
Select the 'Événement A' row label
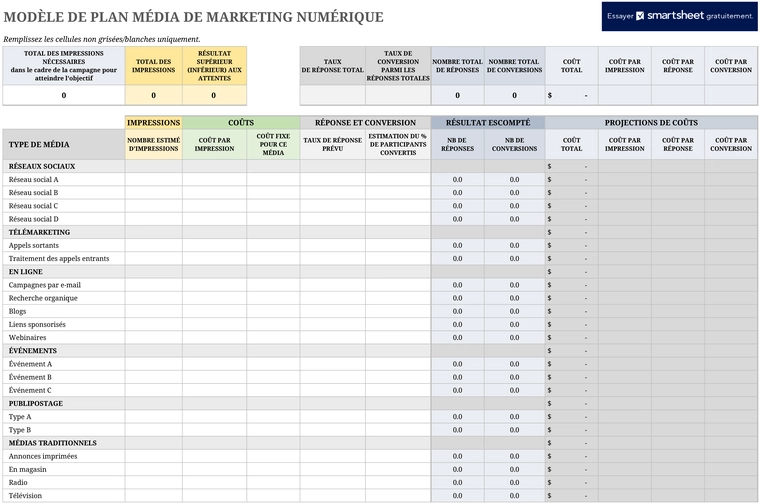coord(30,364)
